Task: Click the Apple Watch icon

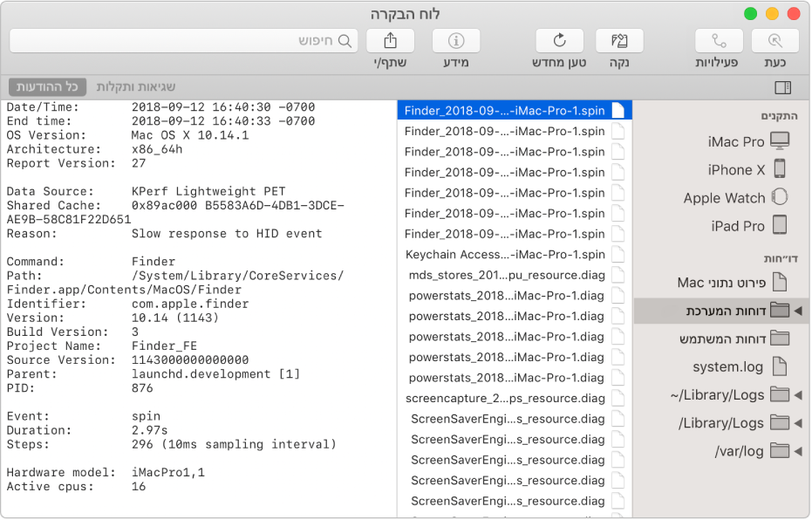Action: click(x=780, y=197)
